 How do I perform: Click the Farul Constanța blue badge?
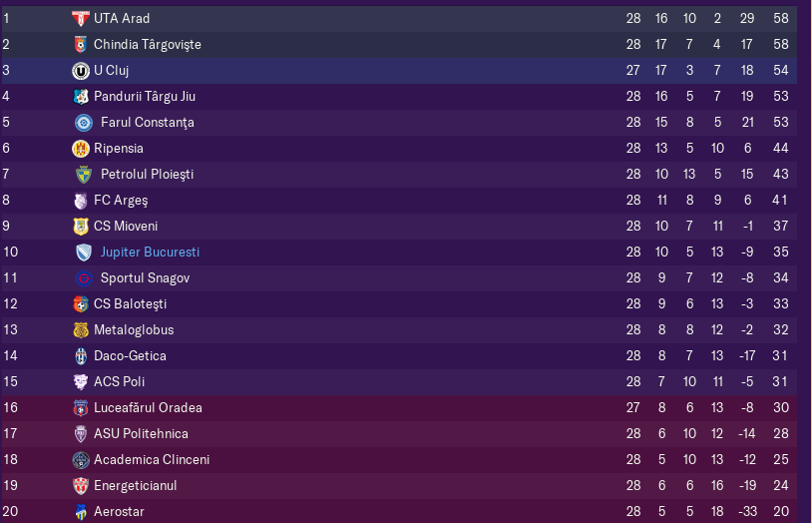coord(84,123)
